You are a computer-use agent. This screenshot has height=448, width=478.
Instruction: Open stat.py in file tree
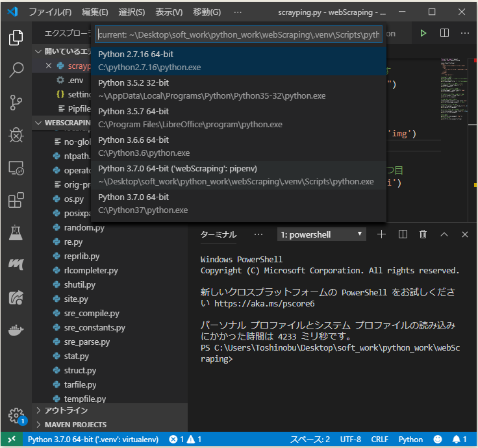(76, 356)
